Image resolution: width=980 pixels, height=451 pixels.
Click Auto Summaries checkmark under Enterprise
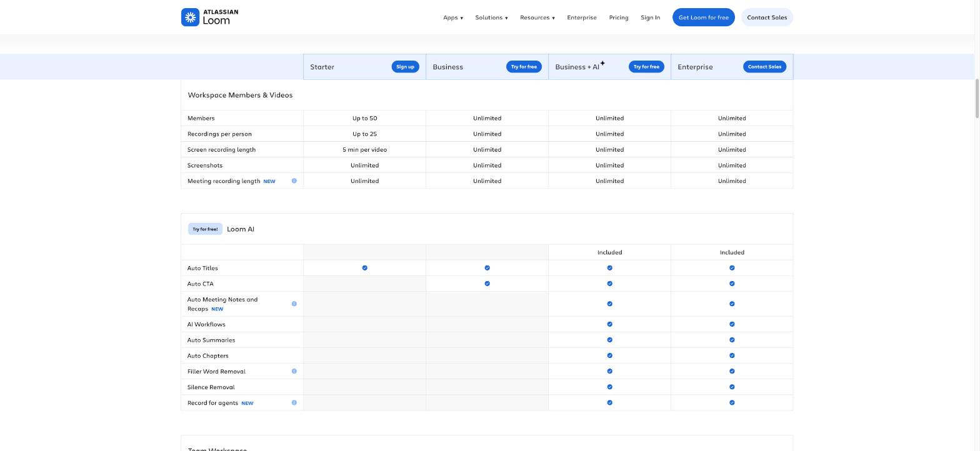point(732,340)
